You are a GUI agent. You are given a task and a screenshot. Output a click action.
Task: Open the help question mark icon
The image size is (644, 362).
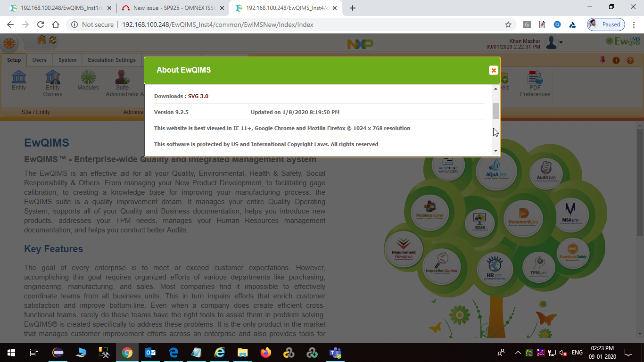[x=630, y=60]
